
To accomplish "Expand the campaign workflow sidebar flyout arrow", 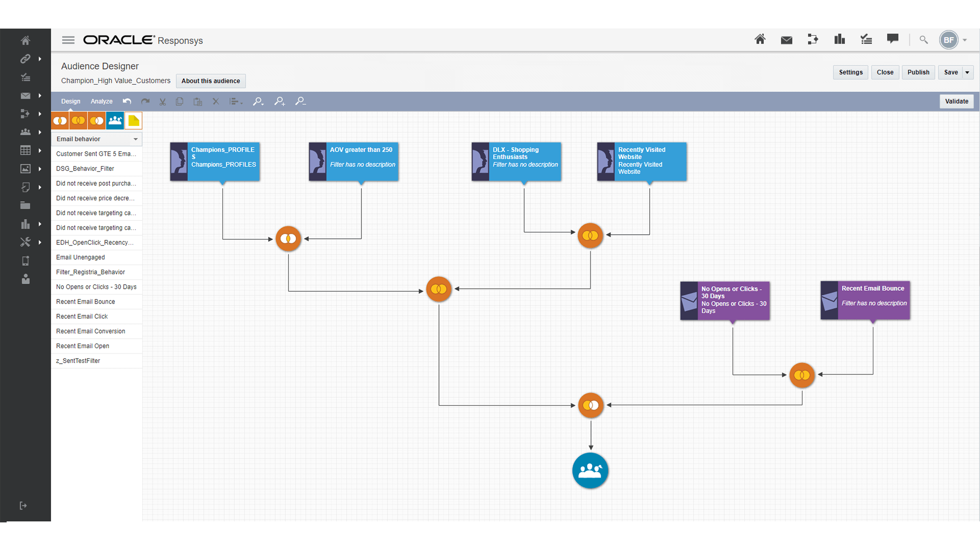I will (40, 114).
